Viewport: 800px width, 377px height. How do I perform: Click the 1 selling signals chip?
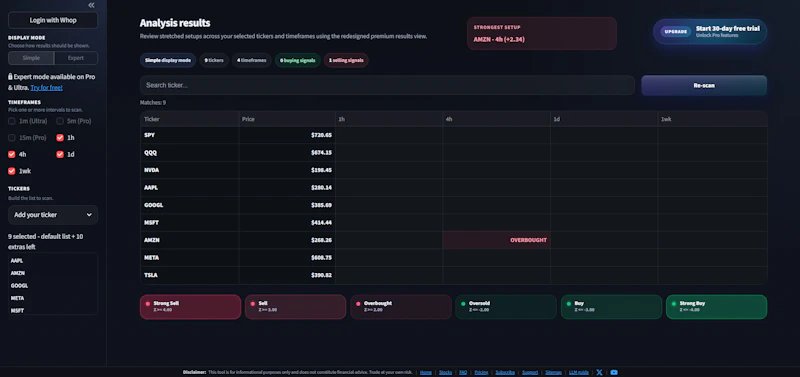tap(346, 60)
